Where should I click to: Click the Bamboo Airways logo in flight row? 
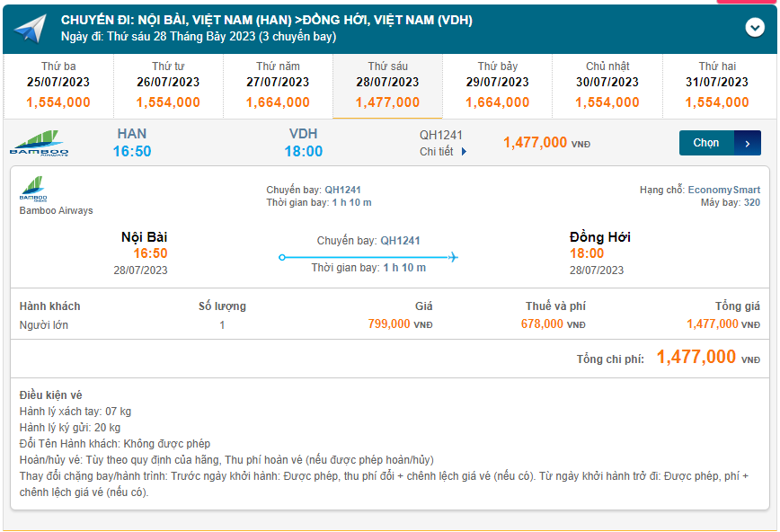pyautogui.click(x=39, y=144)
